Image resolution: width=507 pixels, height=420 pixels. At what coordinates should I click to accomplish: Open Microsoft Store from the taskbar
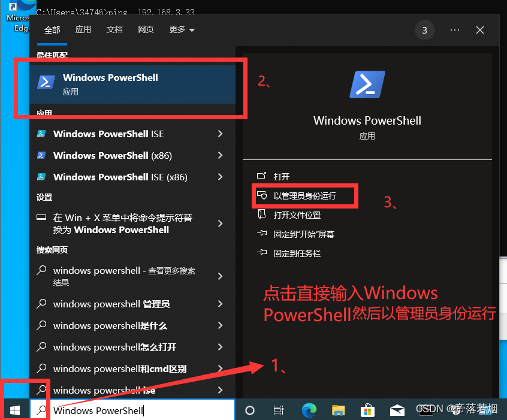pyautogui.click(x=367, y=410)
